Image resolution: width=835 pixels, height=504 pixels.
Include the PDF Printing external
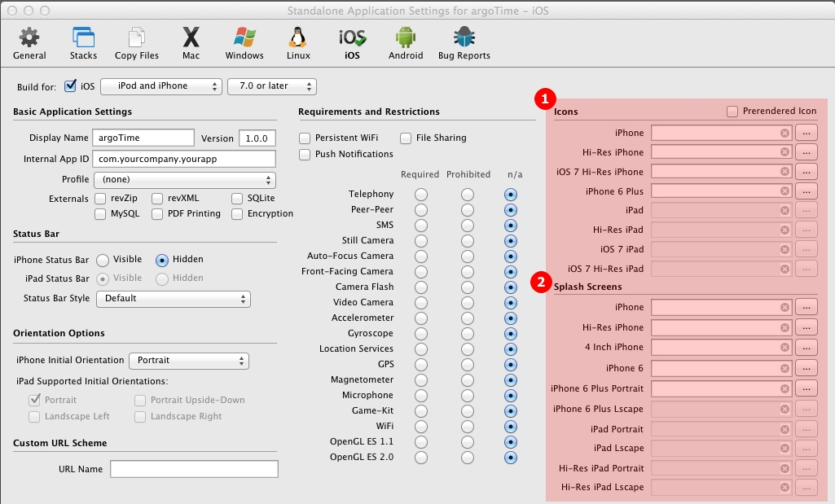pyautogui.click(x=157, y=214)
